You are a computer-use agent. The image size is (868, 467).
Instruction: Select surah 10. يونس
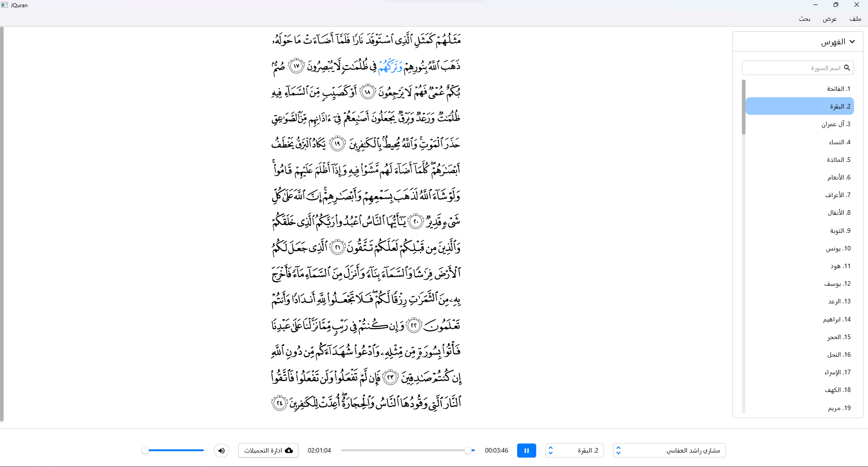tap(799, 248)
